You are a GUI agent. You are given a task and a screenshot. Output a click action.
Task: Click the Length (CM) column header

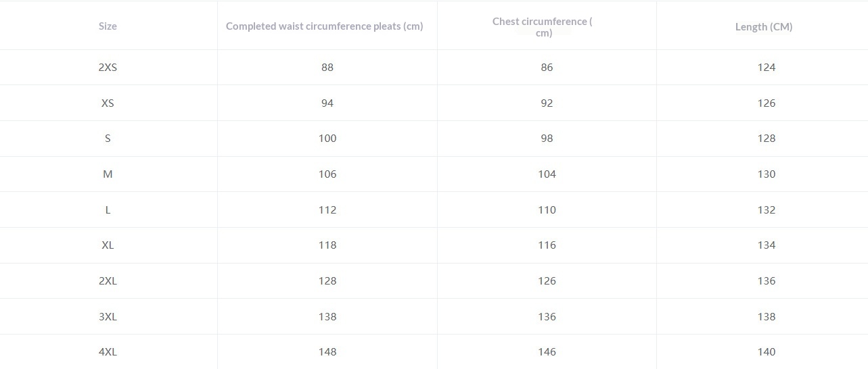pyautogui.click(x=764, y=27)
